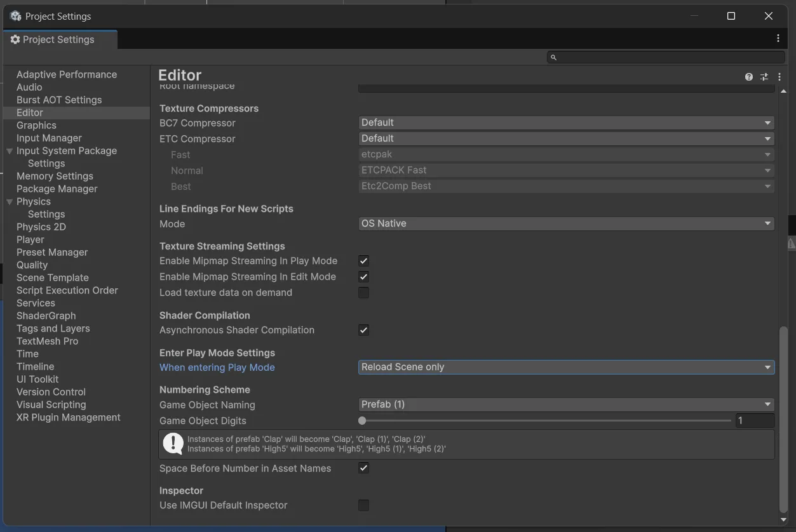
Task: Open the Line Endings Mode dropdown
Action: [565, 223]
